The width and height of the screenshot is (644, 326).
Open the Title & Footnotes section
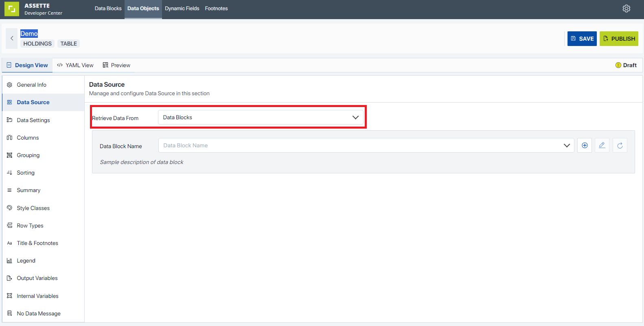[x=43, y=243]
